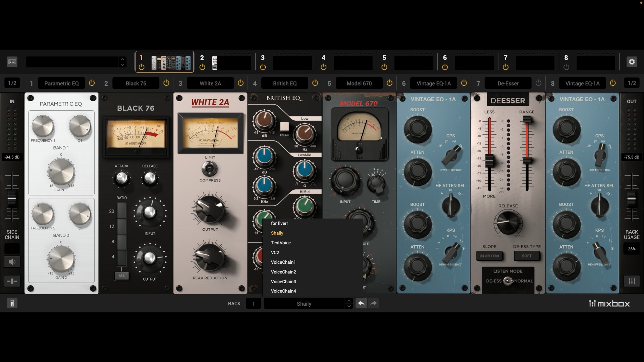644x362 pixels.
Task: Click the top preset stepper arrows
Action: tap(122, 62)
